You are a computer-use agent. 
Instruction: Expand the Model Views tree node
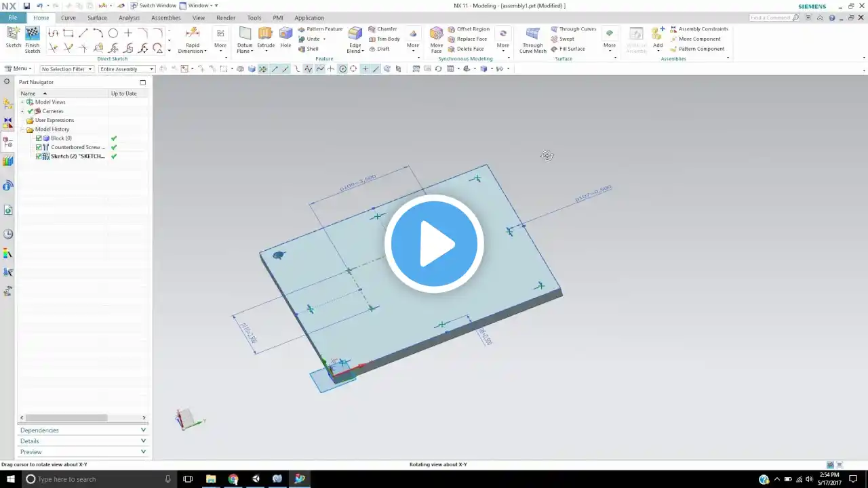[22, 102]
